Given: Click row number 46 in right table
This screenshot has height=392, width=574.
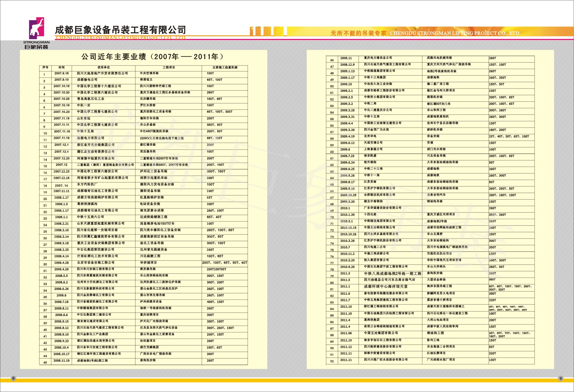Looking at the screenshot, I should (x=332, y=60).
